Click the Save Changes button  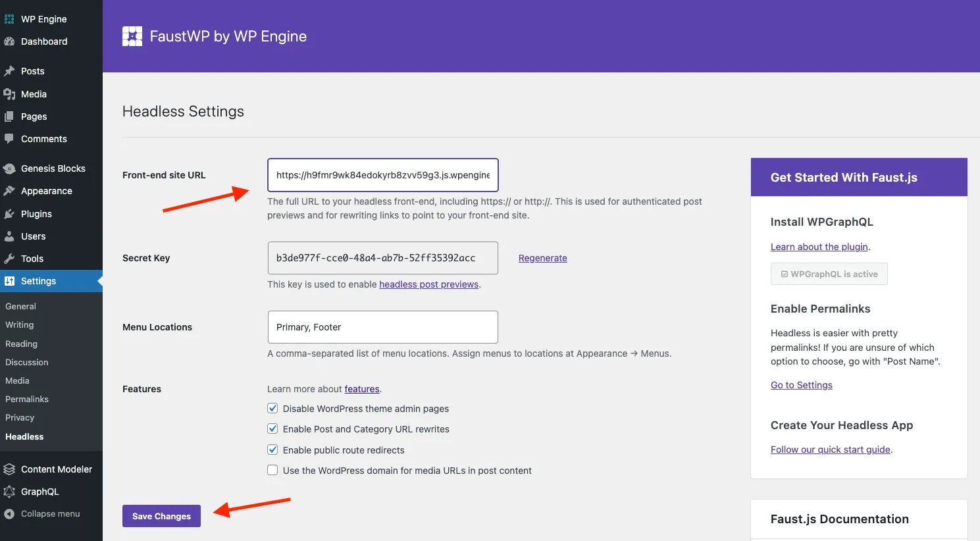[161, 516]
